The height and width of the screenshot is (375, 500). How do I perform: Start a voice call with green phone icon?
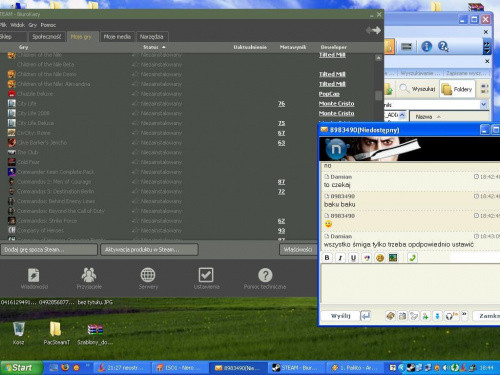click(x=412, y=258)
